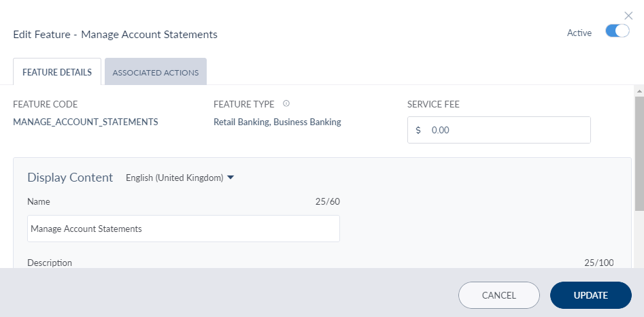Click the vertical scrollbar thumb
This screenshot has width=644, height=317.
[x=639, y=153]
